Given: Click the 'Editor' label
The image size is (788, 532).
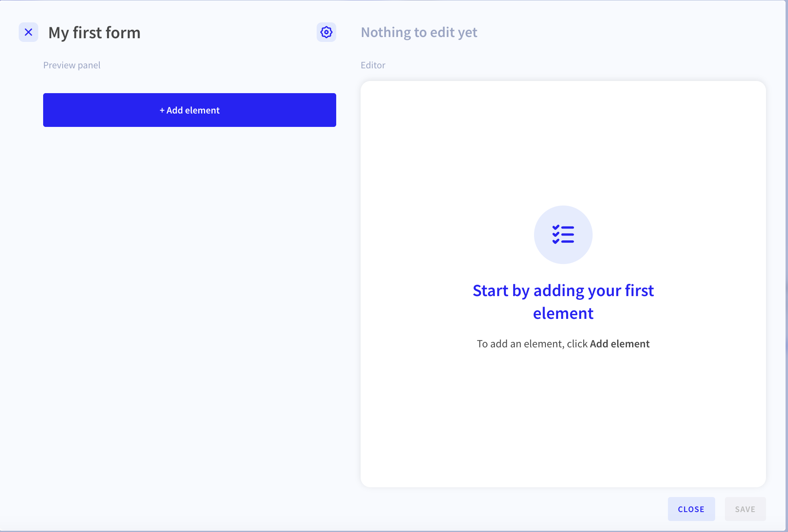Looking at the screenshot, I should pyautogui.click(x=373, y=65).
